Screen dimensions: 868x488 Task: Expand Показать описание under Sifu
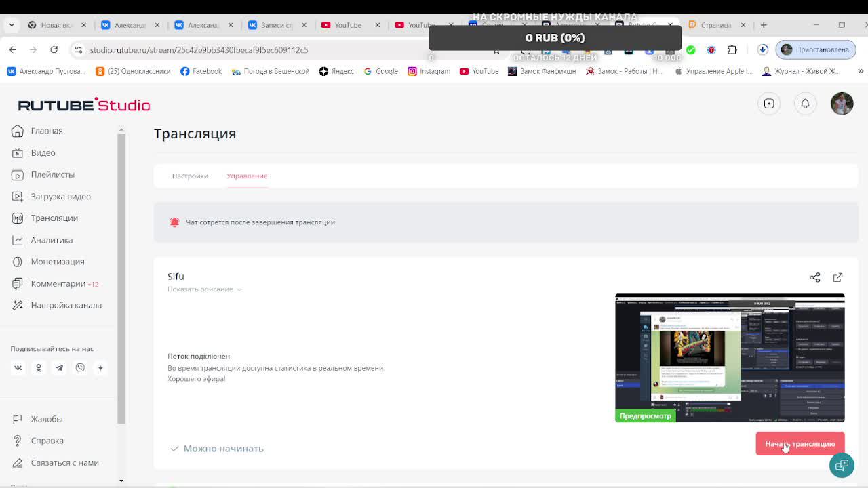pyautogui.click(x=205, y=289)
